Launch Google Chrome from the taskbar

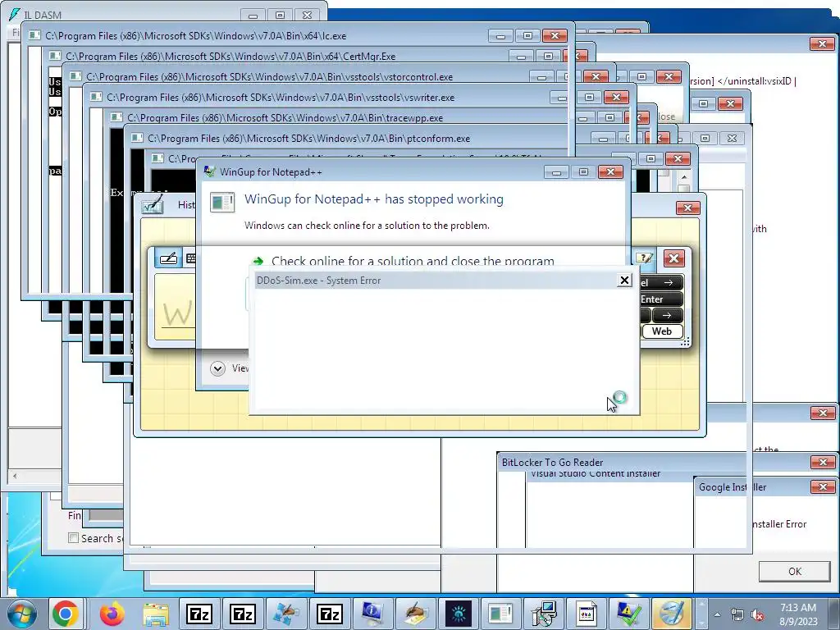coord(66,614)
